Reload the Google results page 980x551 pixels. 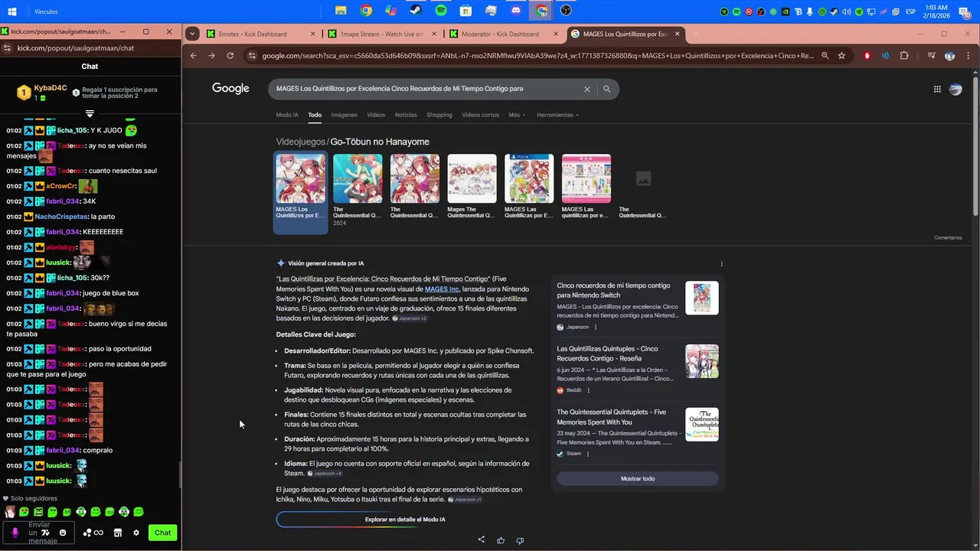coord(230,56)
